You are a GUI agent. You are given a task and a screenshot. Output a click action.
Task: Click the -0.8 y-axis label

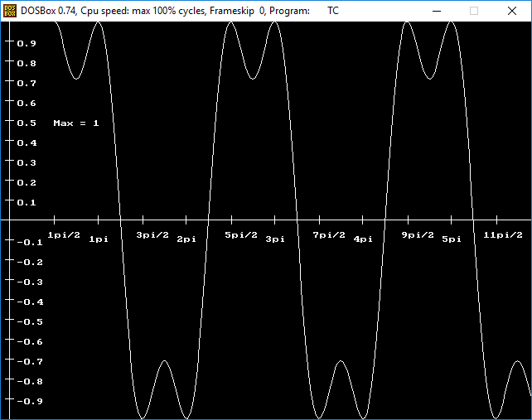click(x=30, y=381)
